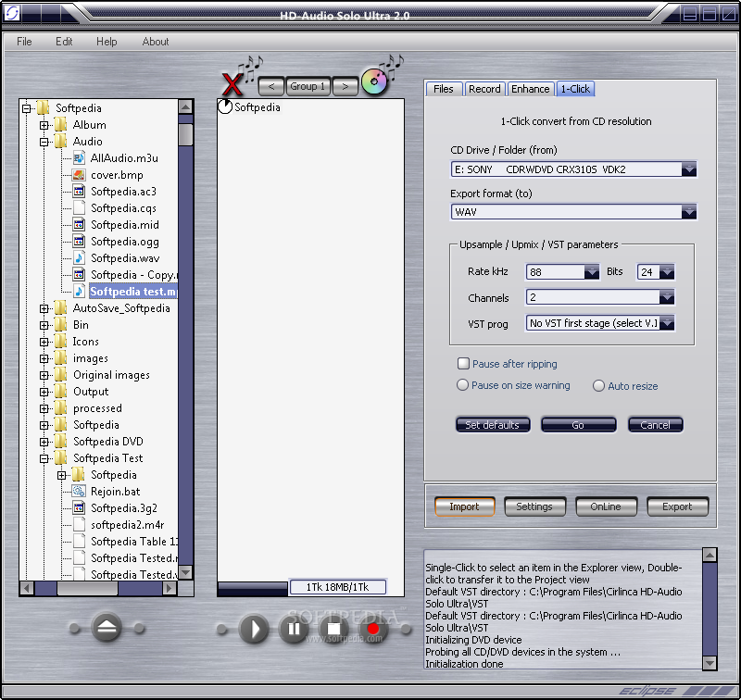Select softpedia2.m4r in the tree
The width and height of the screenshot is (741, 700).
128,525
